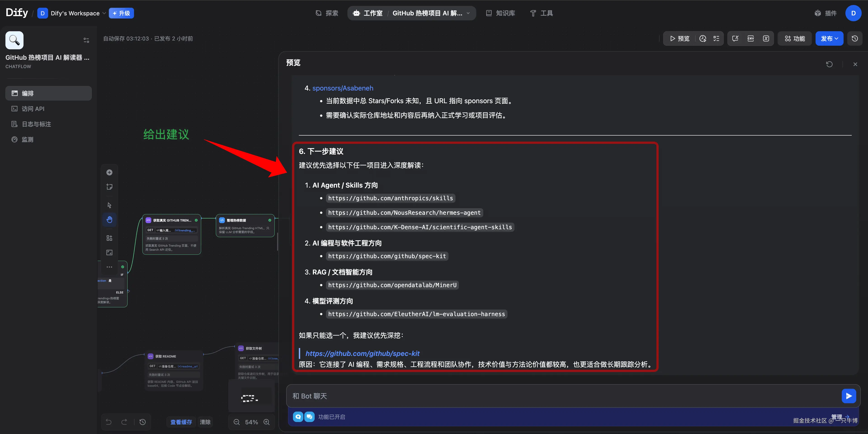Open the Dify's Workspace dropdown
Image resolution: width=868 pixels, height=434 pixels.
tap(71, 13)
